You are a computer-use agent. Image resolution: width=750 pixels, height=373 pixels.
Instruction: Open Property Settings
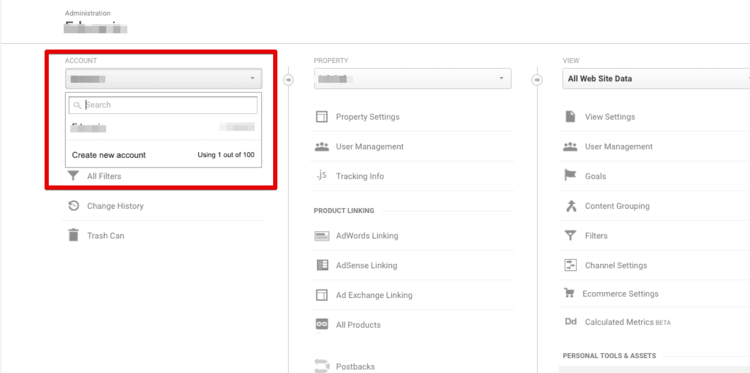(367, 117)
